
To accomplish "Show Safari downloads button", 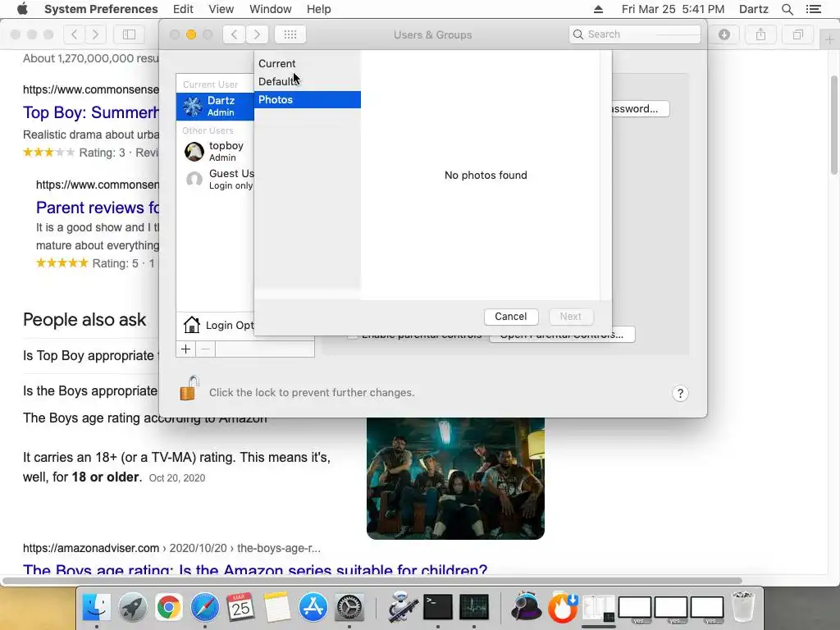I will point(724,34).
